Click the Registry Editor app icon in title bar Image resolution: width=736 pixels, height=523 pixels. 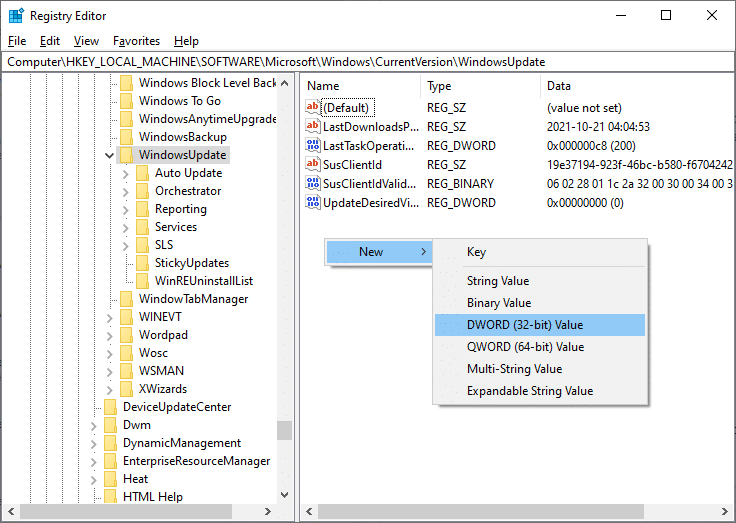click(16, 15)
